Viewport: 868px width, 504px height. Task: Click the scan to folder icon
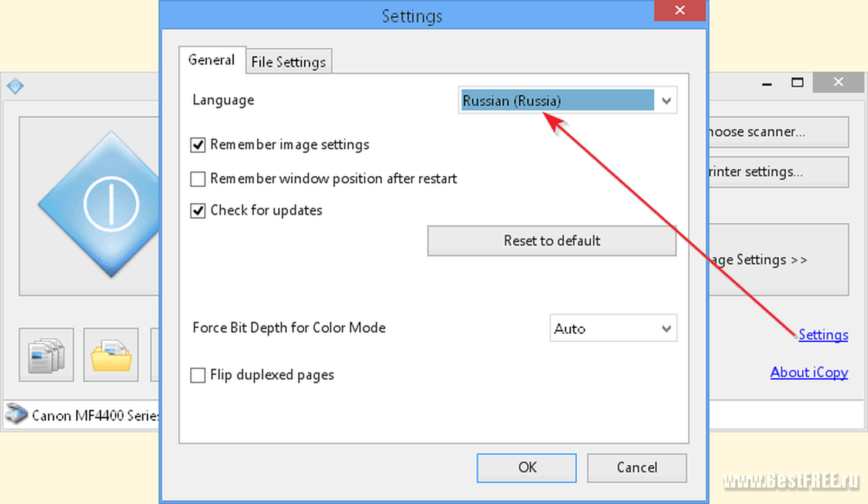tap(111, 355)
